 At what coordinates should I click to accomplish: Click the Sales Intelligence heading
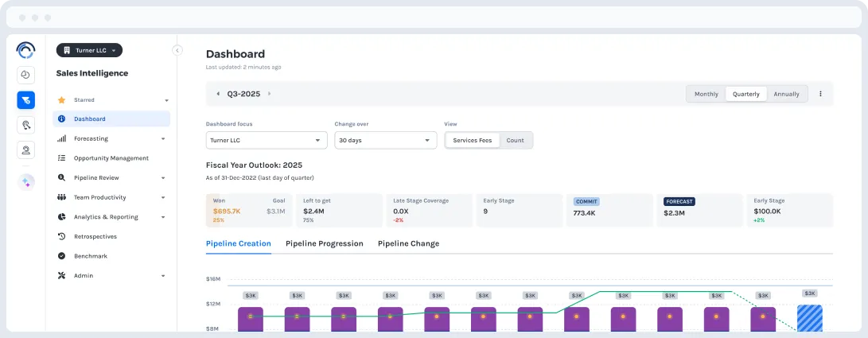pos(92,74)
